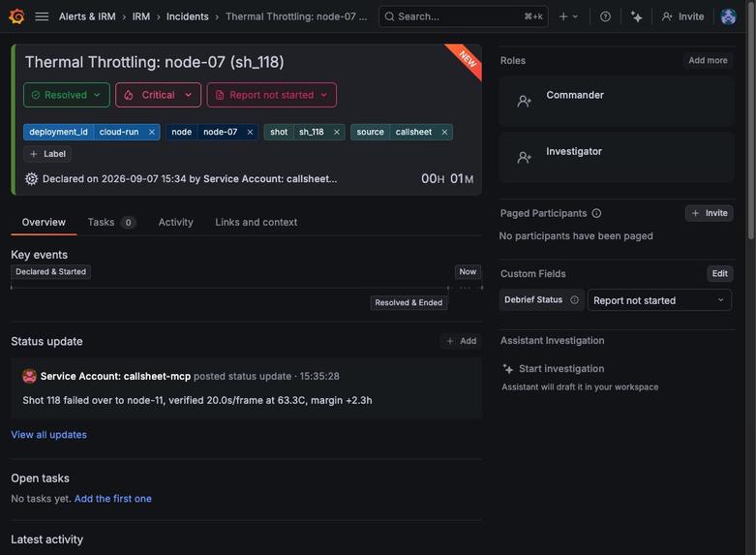This screenshot has width=756, height=555.
Task: Focus the Search field
Action: [x=464, y=16]
